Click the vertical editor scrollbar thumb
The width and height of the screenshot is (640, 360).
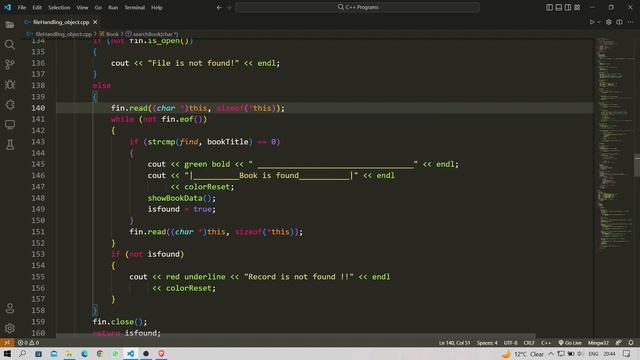pos(637,165)
